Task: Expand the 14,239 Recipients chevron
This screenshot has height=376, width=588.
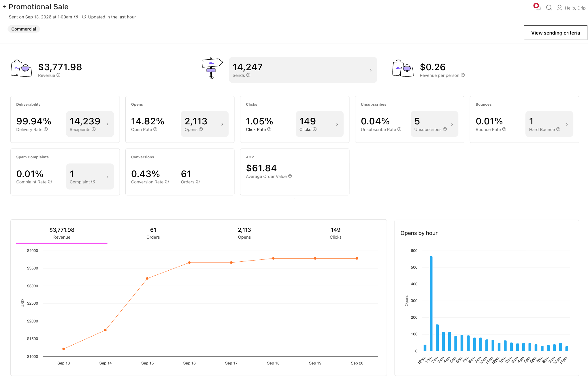Action: pos(108,124)
